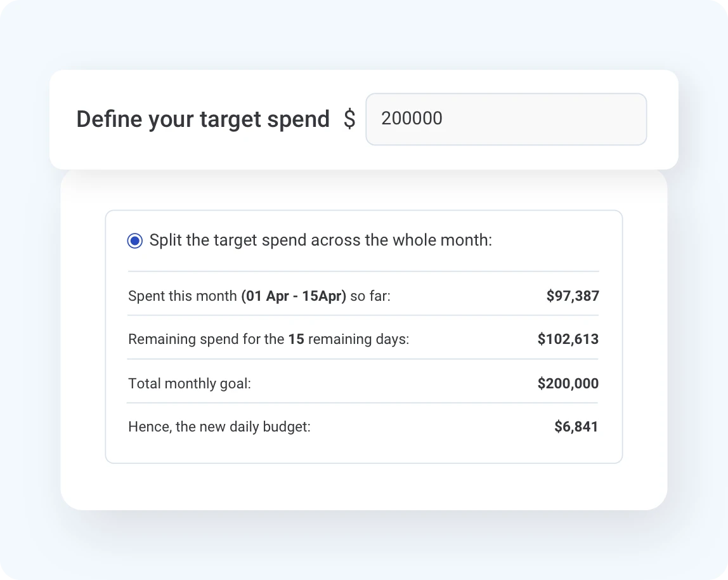Select the $102,613 remaining spend amount

click(568, 339)
